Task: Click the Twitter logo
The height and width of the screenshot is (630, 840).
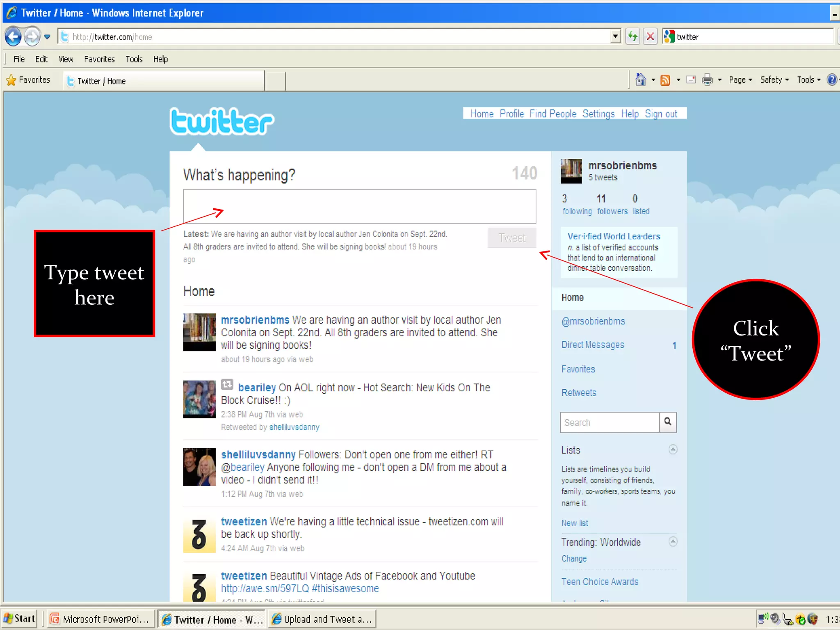Action: click(x=221, y=121)
